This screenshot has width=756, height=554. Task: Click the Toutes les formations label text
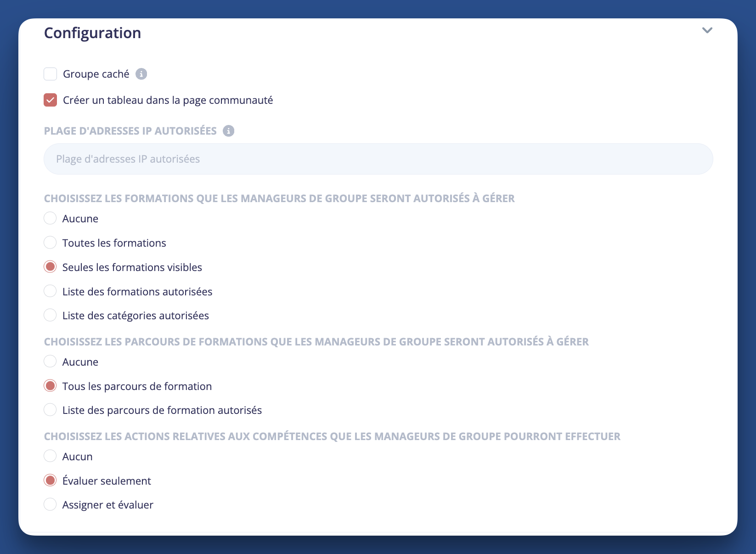click(114, 243)
